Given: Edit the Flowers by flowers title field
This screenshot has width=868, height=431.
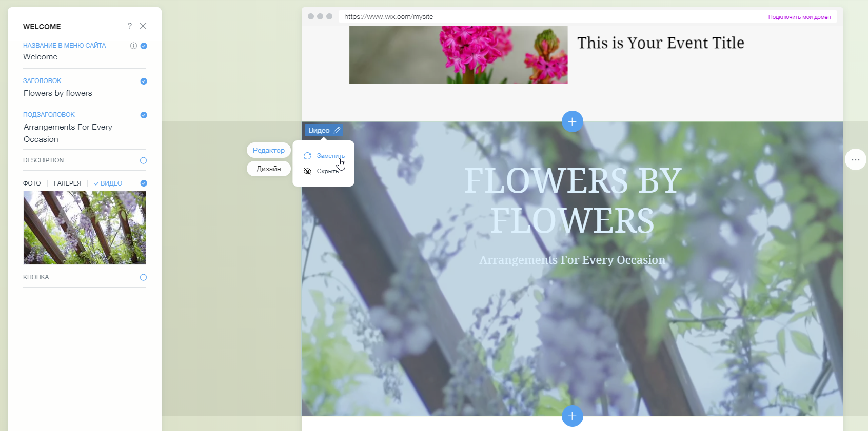Looking at the screenshot, I should (58, 93).
